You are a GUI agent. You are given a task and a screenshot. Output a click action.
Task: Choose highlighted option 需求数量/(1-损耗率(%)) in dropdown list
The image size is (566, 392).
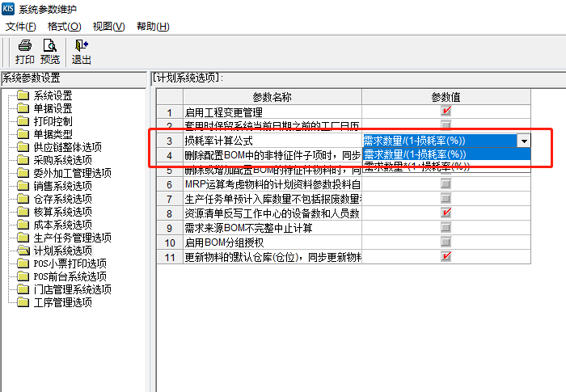(x=446, y=154)
